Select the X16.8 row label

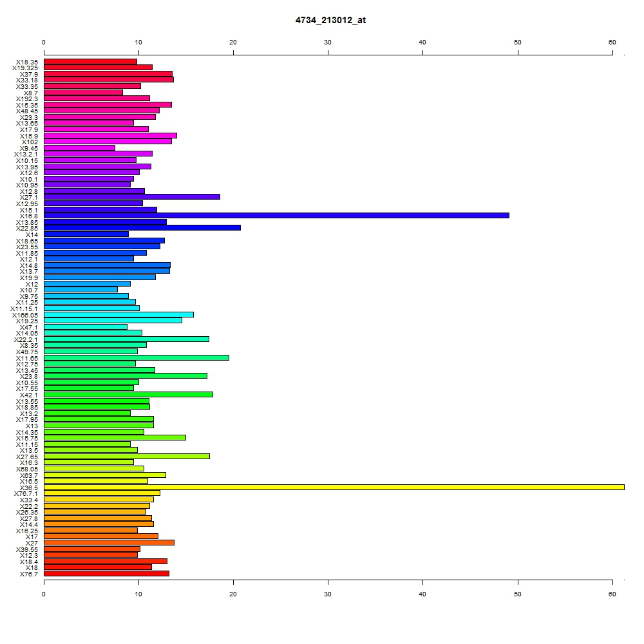pos(29,216)
